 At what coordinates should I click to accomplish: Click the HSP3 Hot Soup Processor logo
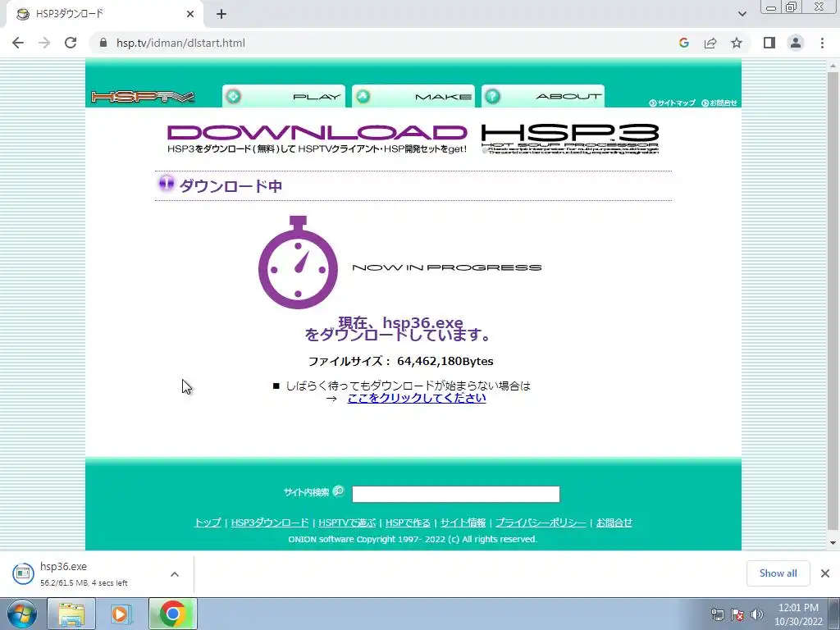[x=570, y=139]
